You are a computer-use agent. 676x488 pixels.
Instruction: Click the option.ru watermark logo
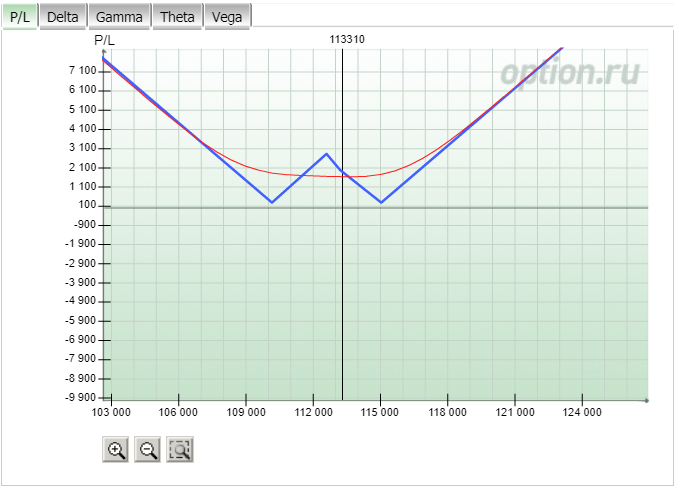click(x=570, y=72)
